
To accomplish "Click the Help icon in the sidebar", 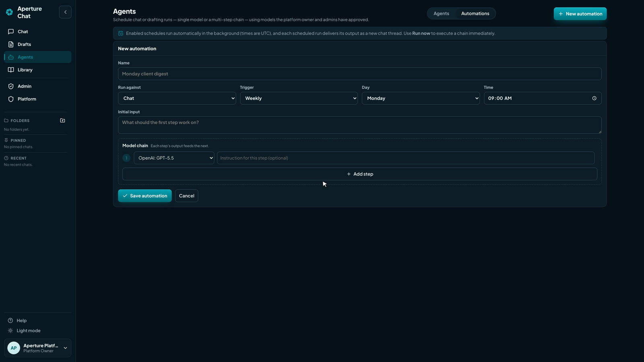I will pos(10,321).
